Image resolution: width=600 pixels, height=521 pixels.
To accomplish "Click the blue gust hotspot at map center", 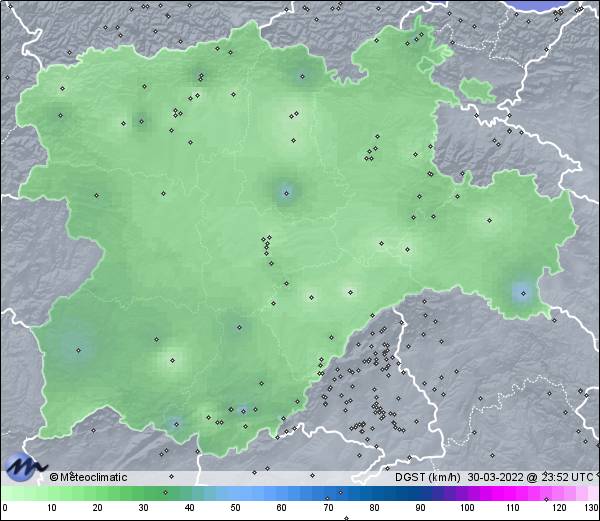I will (287, 192).
